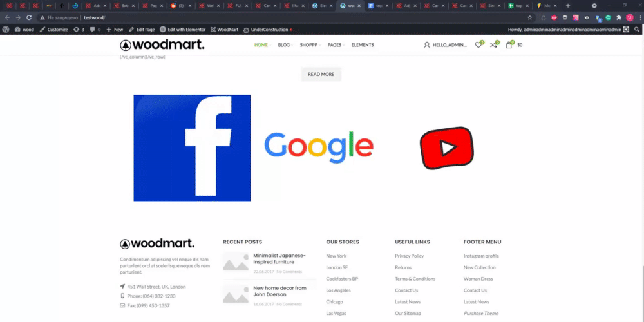Screen dimensions: 644x322
Task: Click New in the admin bar
Action: pyautogui.click(x=115, y=30)
